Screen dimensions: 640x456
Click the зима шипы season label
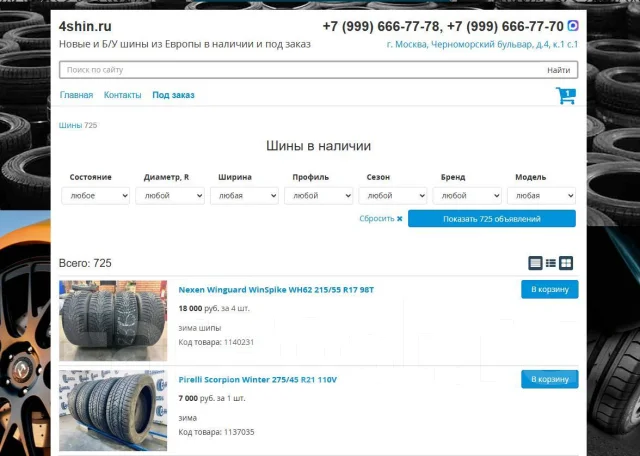pyautogui.click(x=200, y=328)
